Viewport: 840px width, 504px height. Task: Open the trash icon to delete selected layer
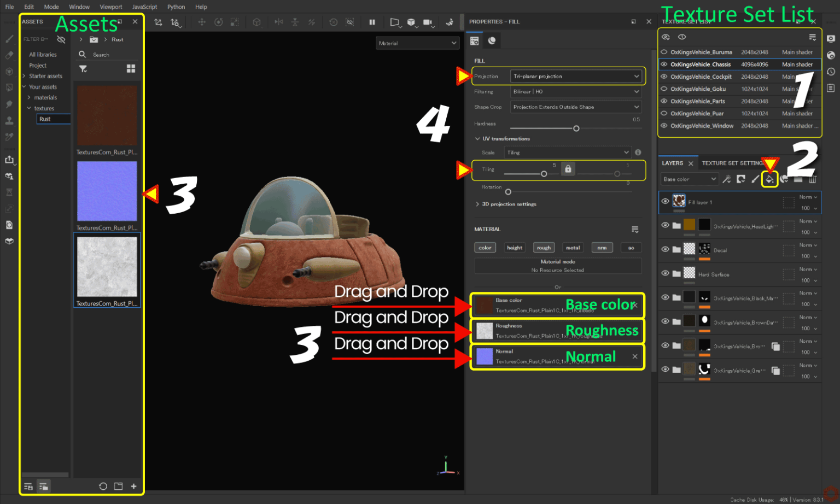(813, 179)
